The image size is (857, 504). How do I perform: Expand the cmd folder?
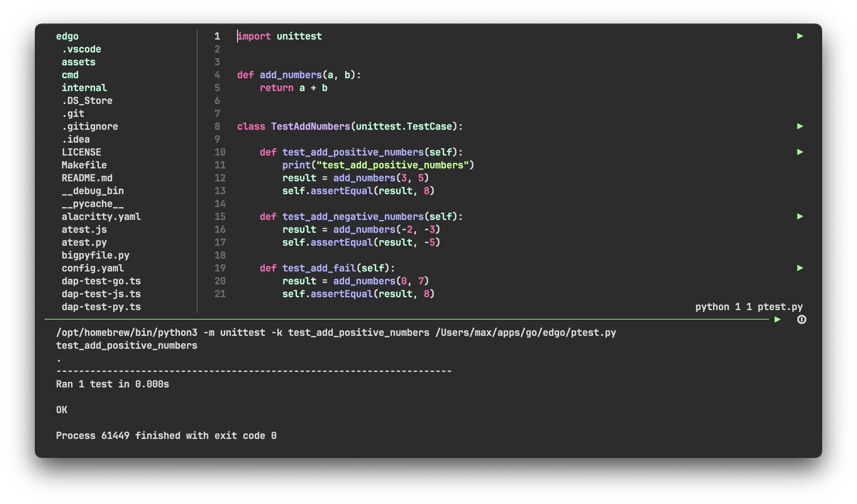(x=70, y=75)
